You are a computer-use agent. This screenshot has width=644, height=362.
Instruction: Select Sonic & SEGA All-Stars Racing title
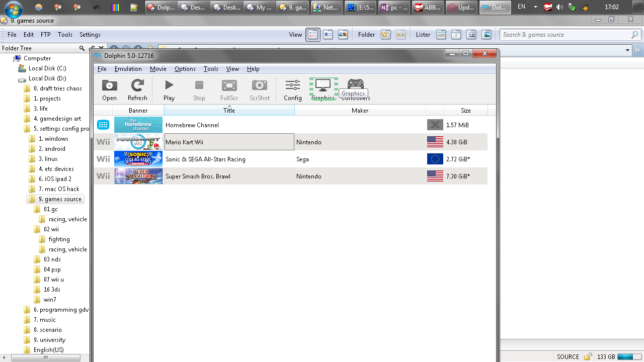205,159
